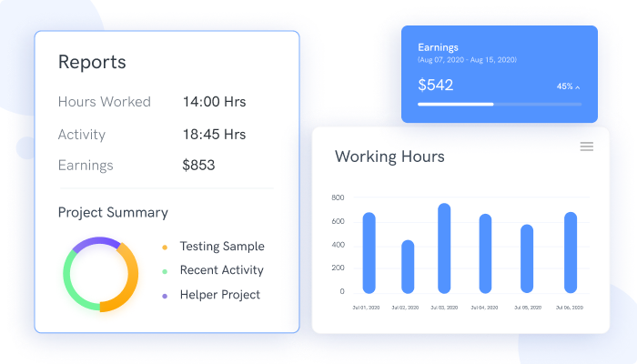Click the Jul 03, 2020 axis label

point(444,308)
